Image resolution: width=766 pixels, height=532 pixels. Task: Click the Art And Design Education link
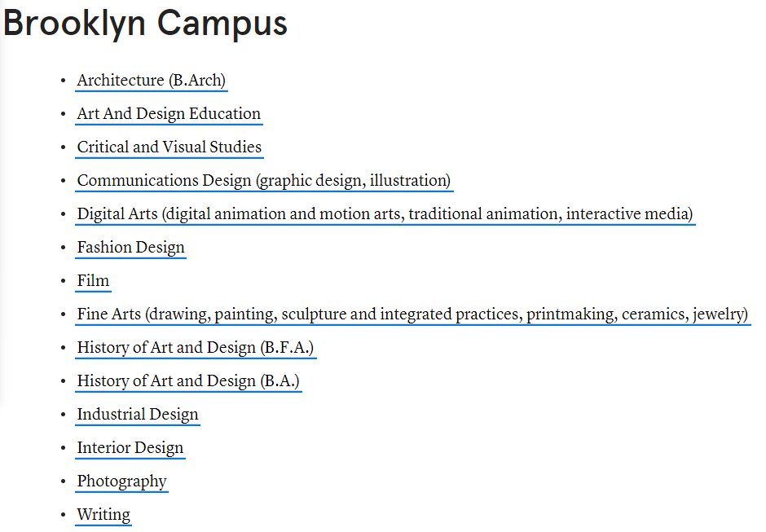click(x=169, y=114)
